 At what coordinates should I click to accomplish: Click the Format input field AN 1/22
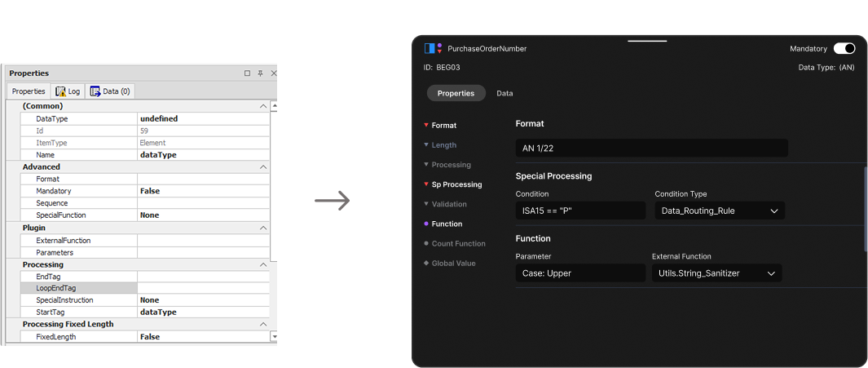pyautogui.click(x=651, y=148)
